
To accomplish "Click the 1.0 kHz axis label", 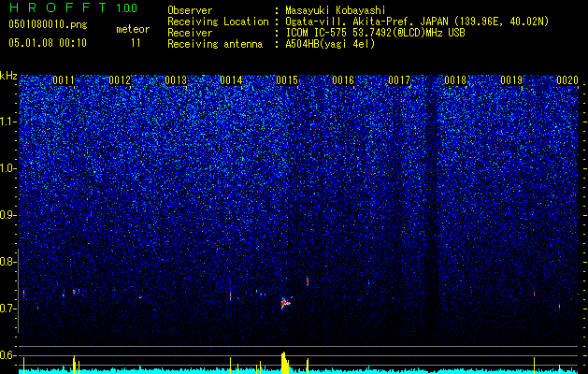I will [x=7, y=168].
